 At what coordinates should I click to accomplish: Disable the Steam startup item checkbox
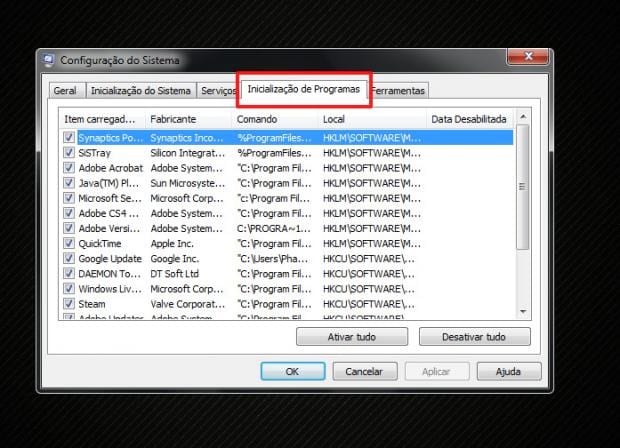click(x=69, y=303)
